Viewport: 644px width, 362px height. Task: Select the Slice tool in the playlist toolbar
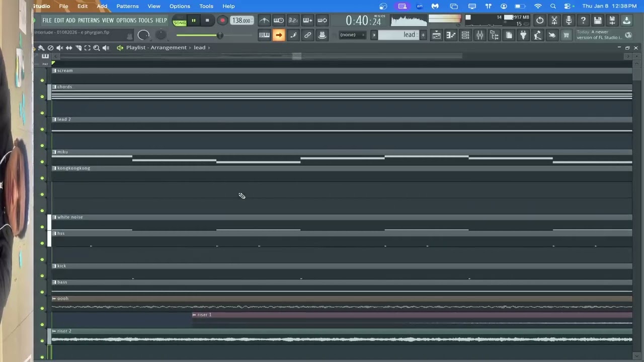click(78, 48)
